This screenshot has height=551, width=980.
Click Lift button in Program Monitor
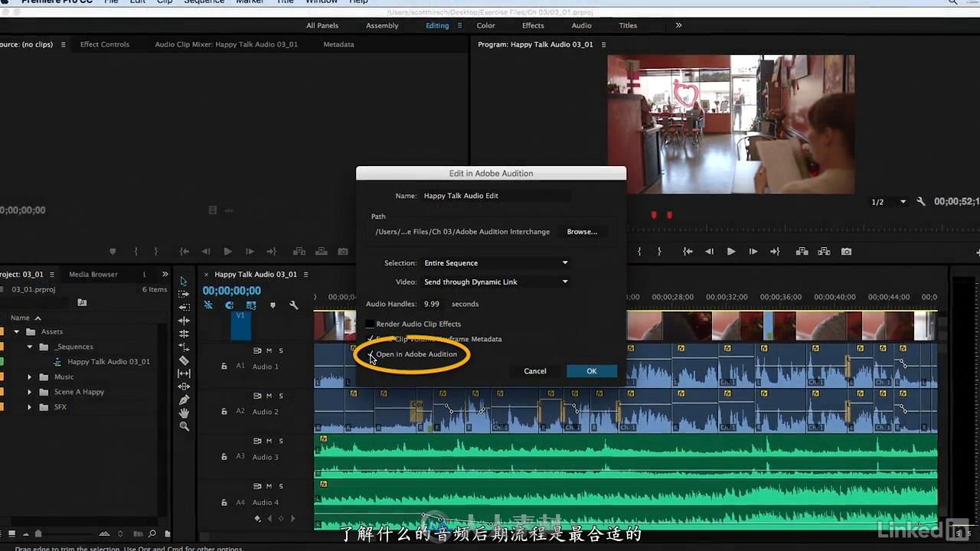[802, 251]
